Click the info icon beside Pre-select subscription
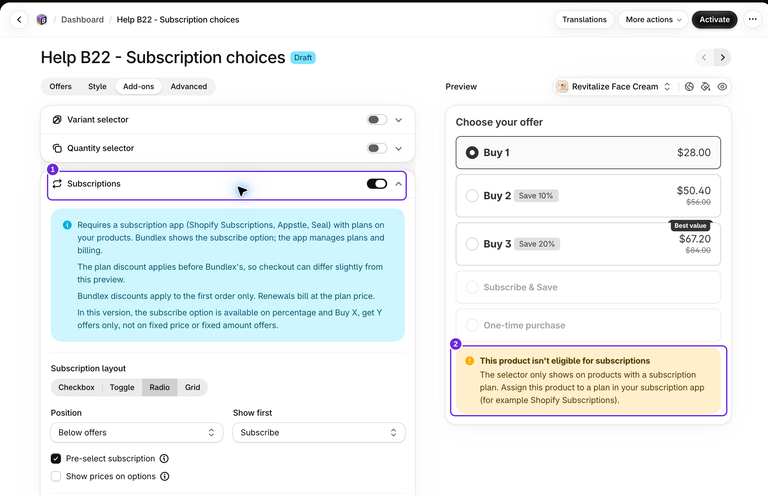Screen dimensions: 768x495 click(164, 458)
